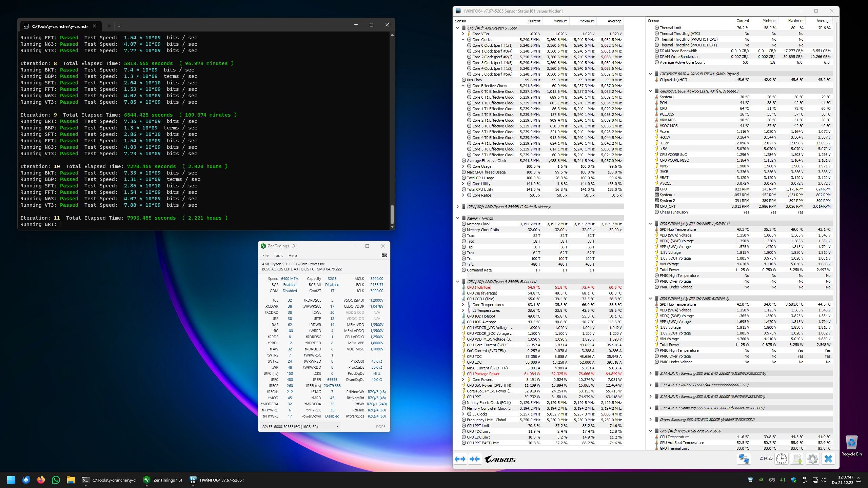
Task: Click the blue X close-sensors icon
Action: point(828,459)
